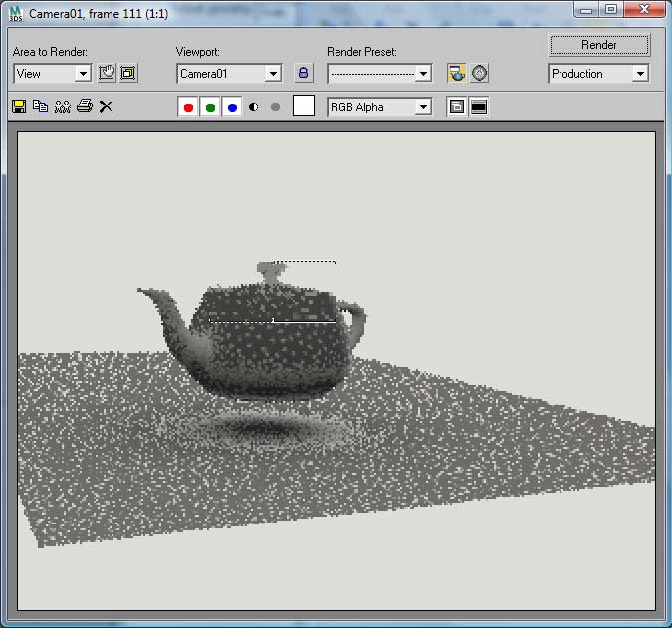672x628 pixels.
Task: Save the rendered image
Action: [x=19, y=106]
